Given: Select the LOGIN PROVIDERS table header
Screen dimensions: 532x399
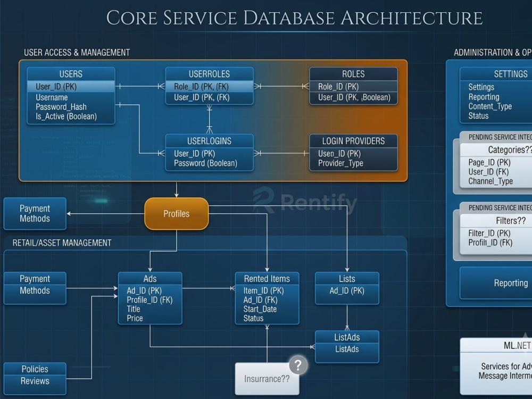Looking at the screenshot, I should click(x=353, y=141).
